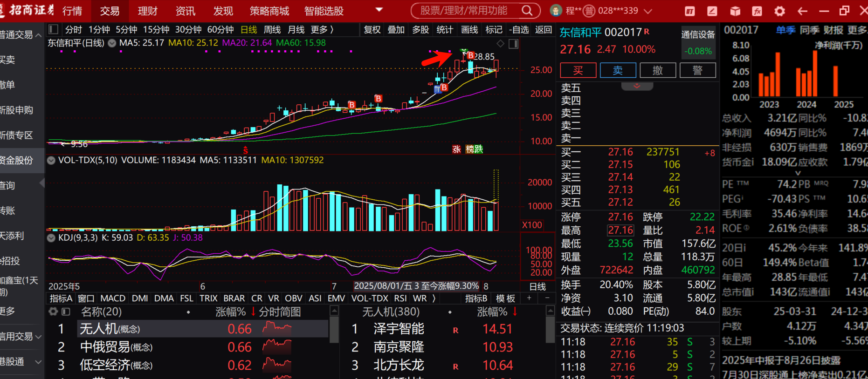Open the note-editing pencil icon in title bar
The image size is (868, 379).
(x=712, y=11)
